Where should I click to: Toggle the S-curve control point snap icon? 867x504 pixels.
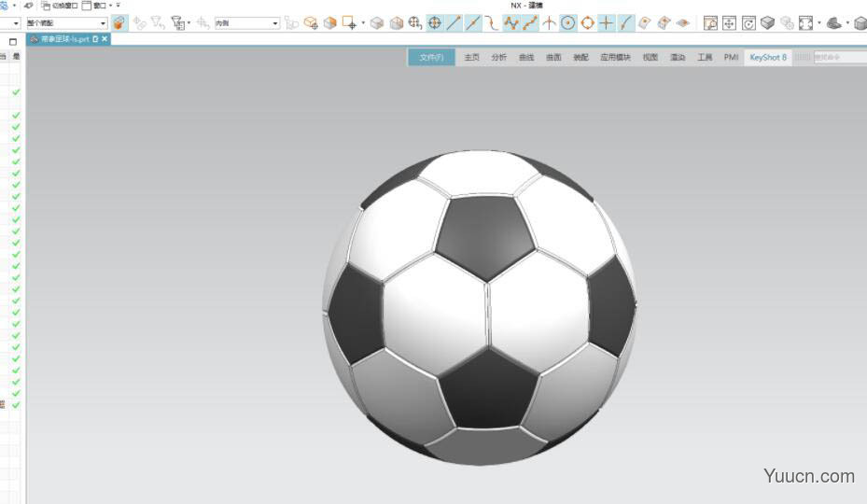492,23
